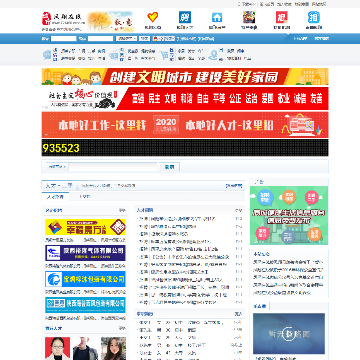The width and height of the screenshot is (360, 360).
Task: Open the 本地好工作-这里找 orange banner
Action: (x=185, y=125)
